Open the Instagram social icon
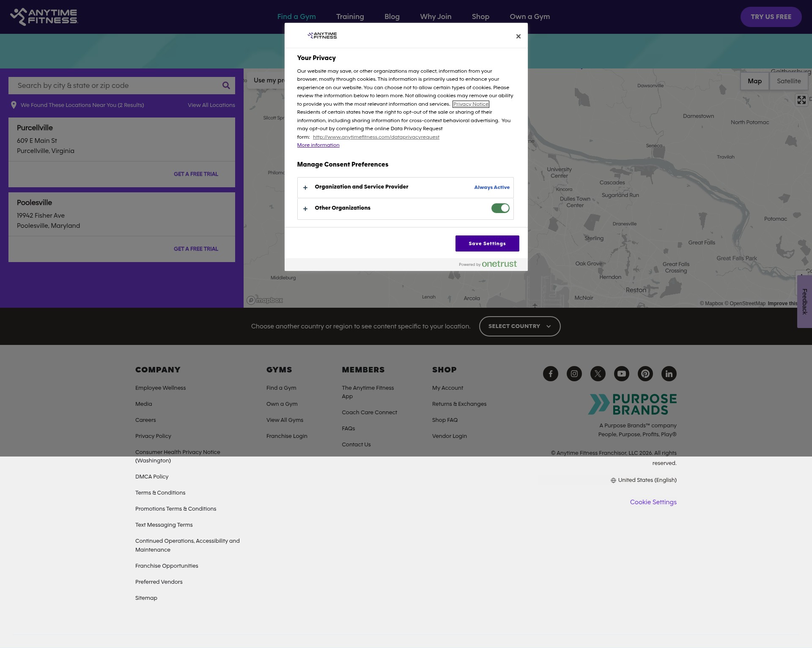This screenshot has height=648, width=812. pos(574,374)
